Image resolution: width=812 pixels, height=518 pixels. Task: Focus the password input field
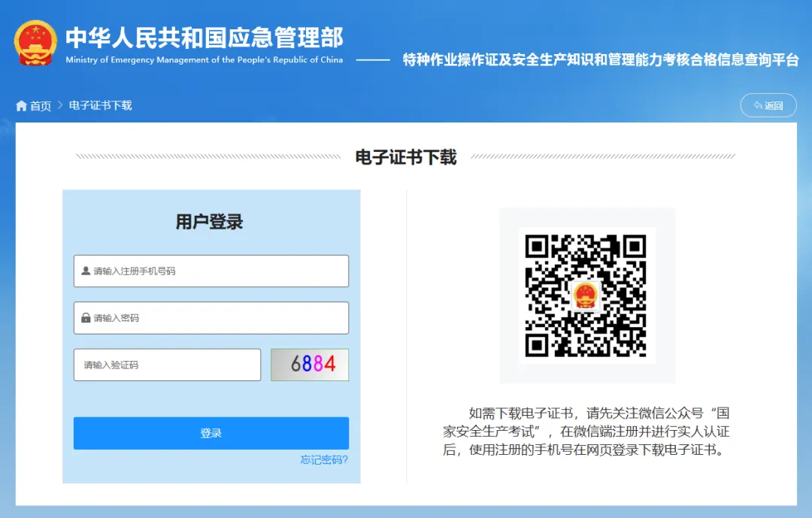(x=211, y=318)
